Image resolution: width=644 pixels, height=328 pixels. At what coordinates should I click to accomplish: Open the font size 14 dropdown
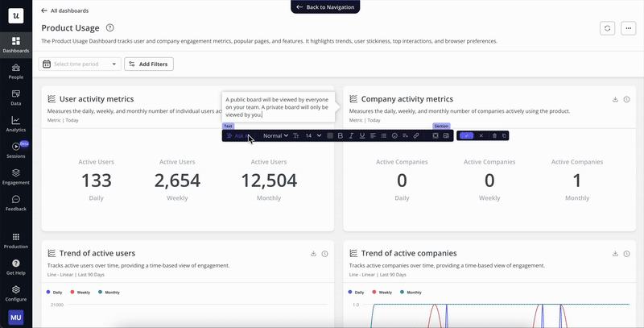(x=313, y=135)
